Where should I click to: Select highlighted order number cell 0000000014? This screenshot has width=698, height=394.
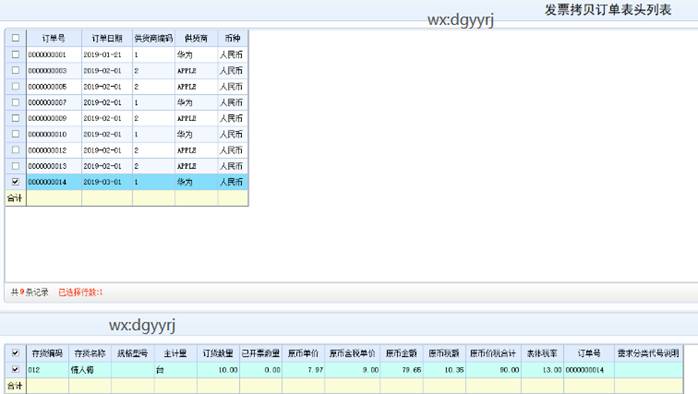click(54, 182)
